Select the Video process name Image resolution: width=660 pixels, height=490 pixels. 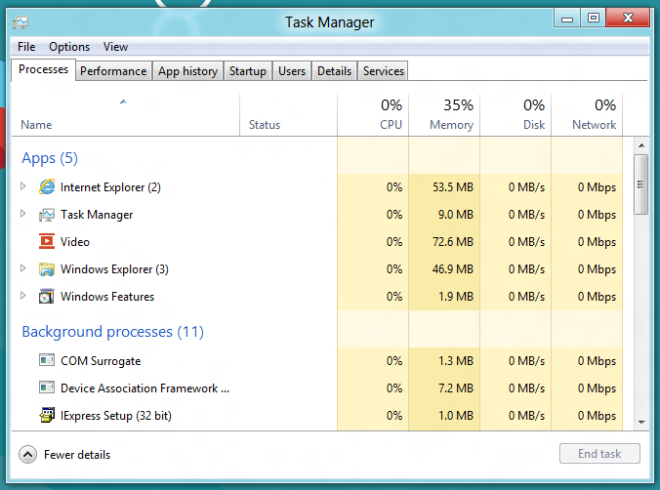(x=75, y=242)
